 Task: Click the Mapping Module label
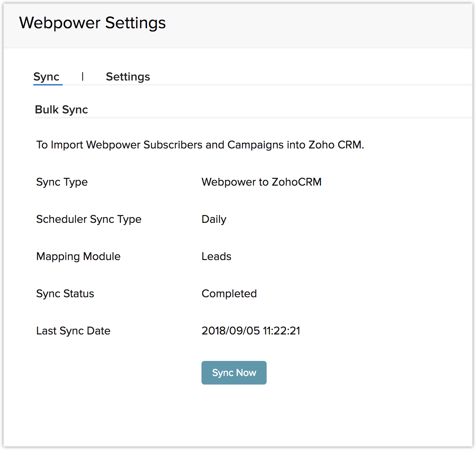click(78, 256)
